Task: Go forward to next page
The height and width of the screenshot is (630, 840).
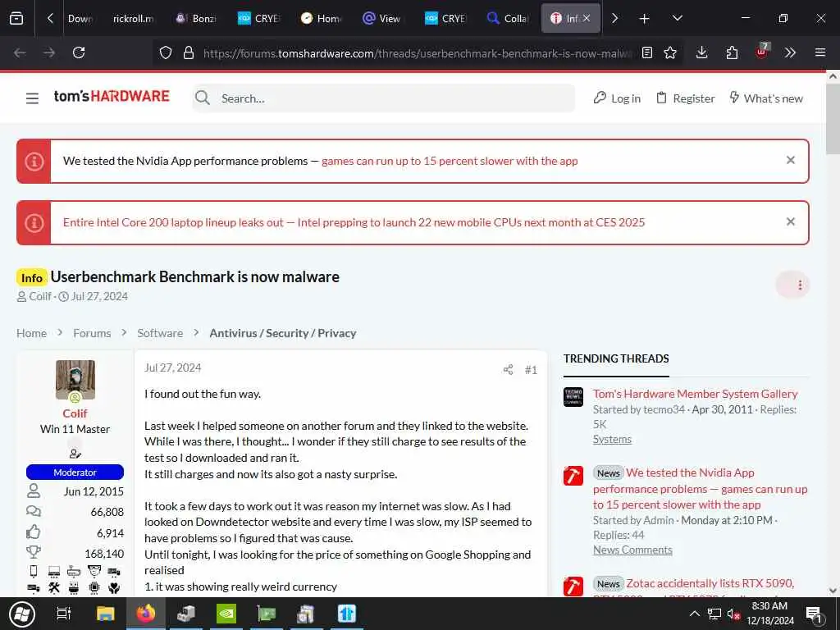Action: [49, 52]
